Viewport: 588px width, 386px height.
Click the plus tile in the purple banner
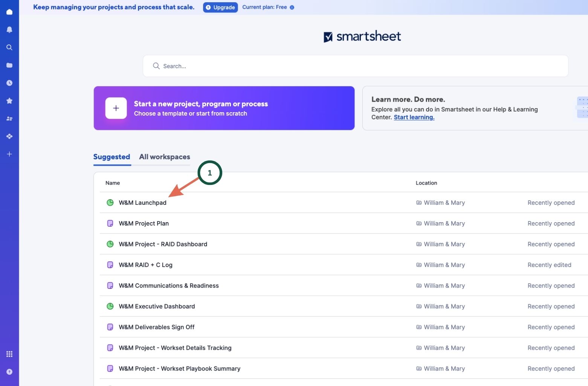click(x=116, y=108)
